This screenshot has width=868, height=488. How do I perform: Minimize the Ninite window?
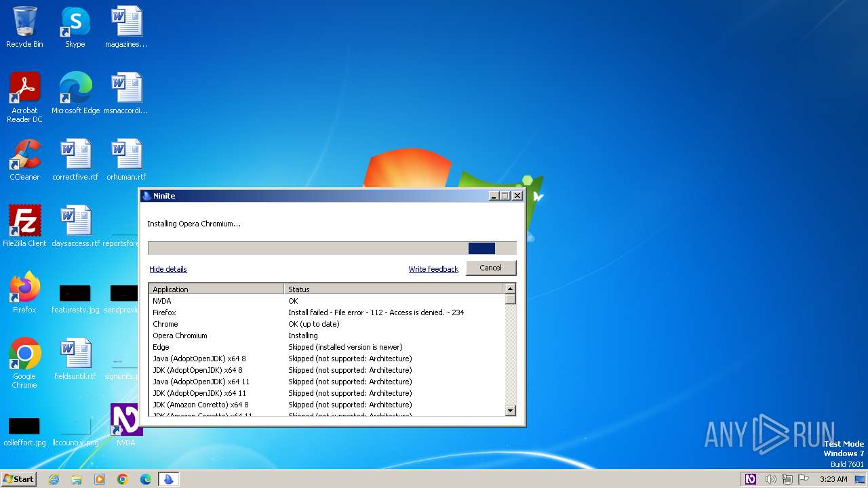494,195
